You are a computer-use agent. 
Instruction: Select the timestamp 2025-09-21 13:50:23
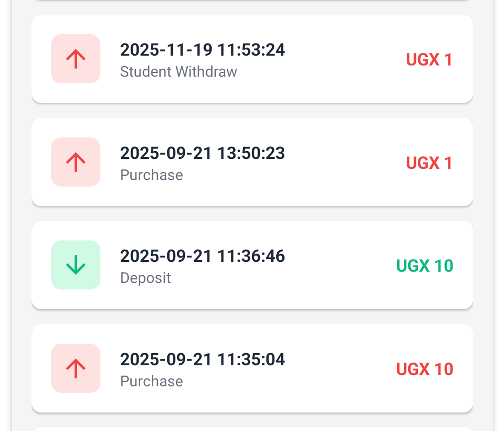click(202, 153)
